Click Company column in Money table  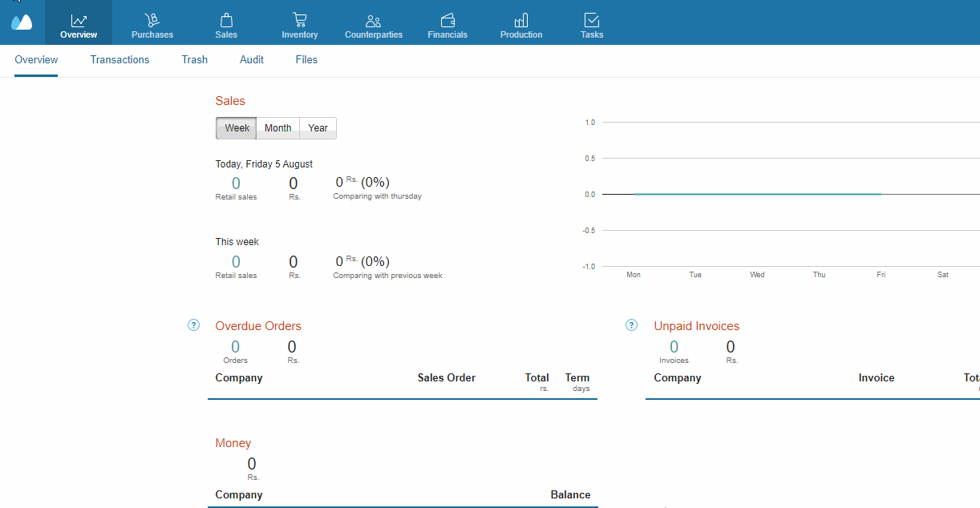coord(239,495)
